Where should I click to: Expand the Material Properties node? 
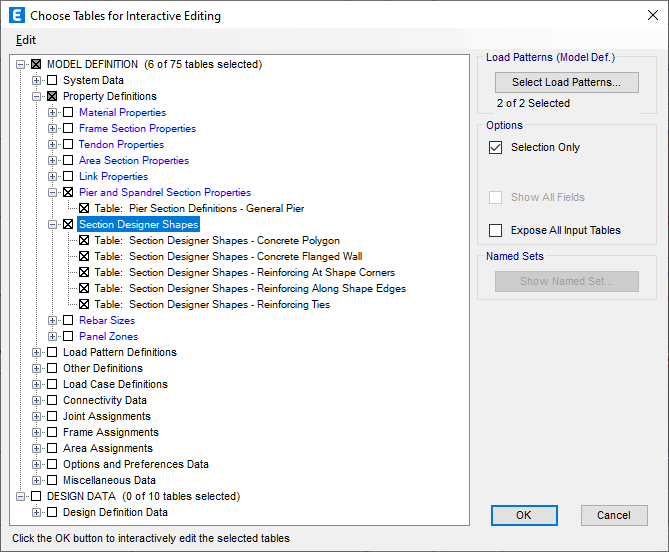point(53,113)
